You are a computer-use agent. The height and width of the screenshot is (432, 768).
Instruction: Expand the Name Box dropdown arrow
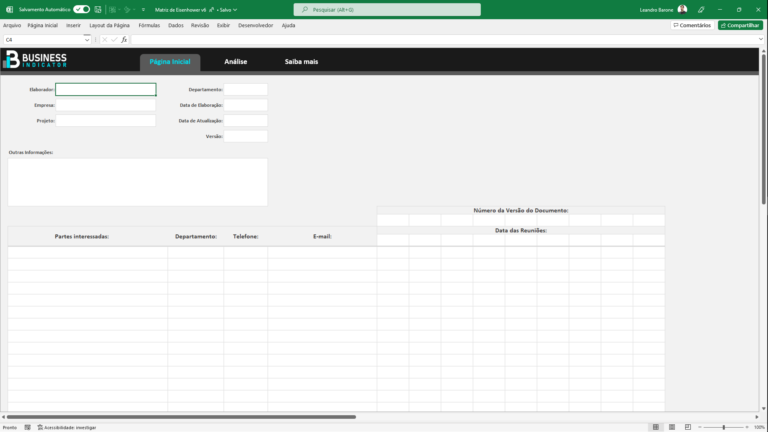pyautogui.click(x=87, y=40)
